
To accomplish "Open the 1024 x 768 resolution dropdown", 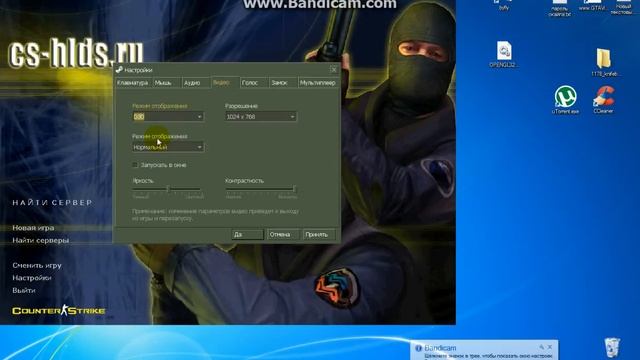I will pos(261,117).
